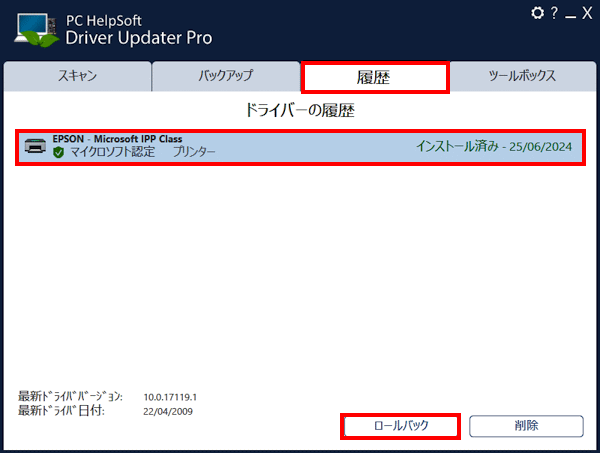
Task: Open the バックアップ tab
Action: 226,76
